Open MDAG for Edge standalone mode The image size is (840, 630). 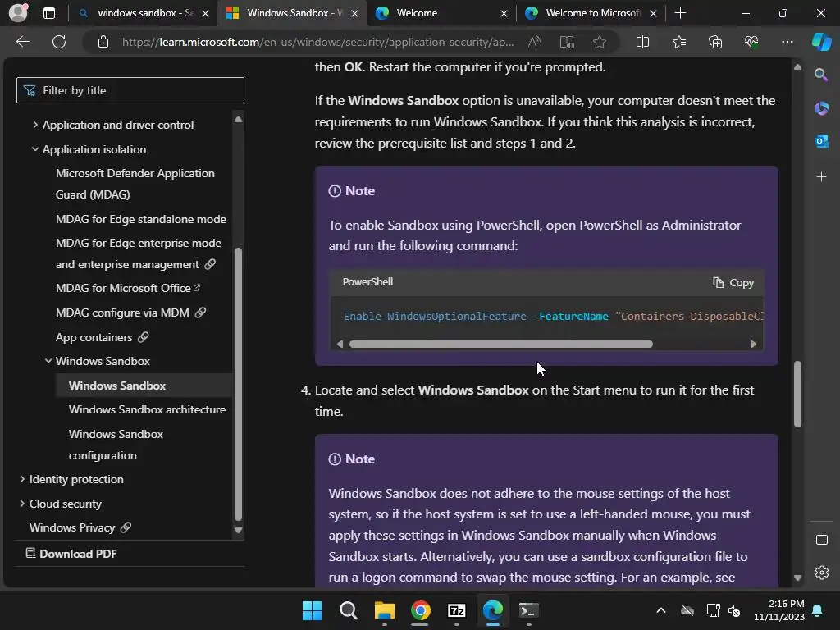pos(141,219)
